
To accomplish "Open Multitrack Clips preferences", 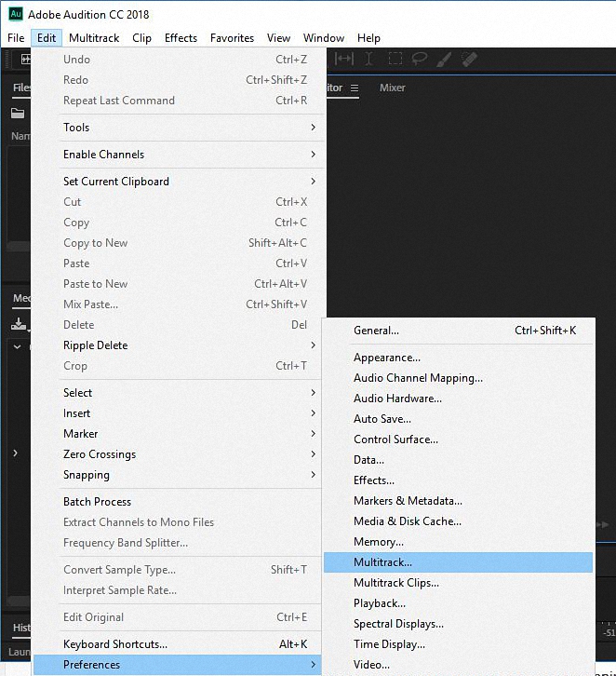I will (x=459, y=583).
